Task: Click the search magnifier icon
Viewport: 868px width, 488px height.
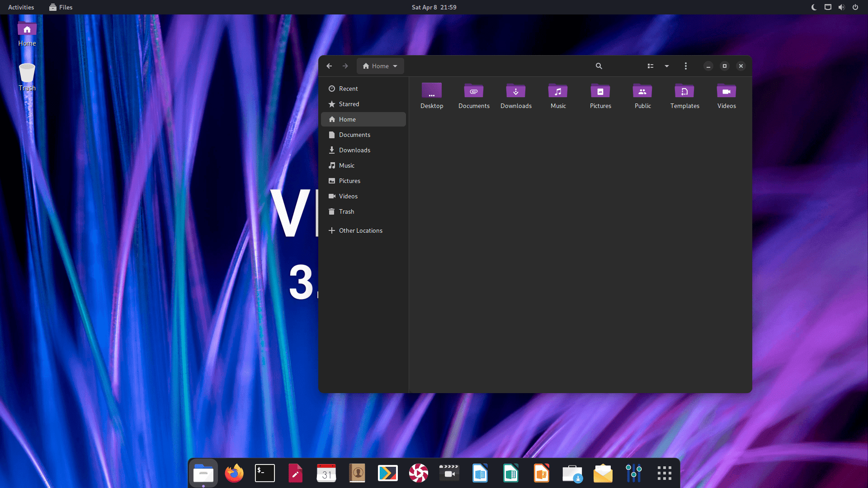Action: (599, 66)
